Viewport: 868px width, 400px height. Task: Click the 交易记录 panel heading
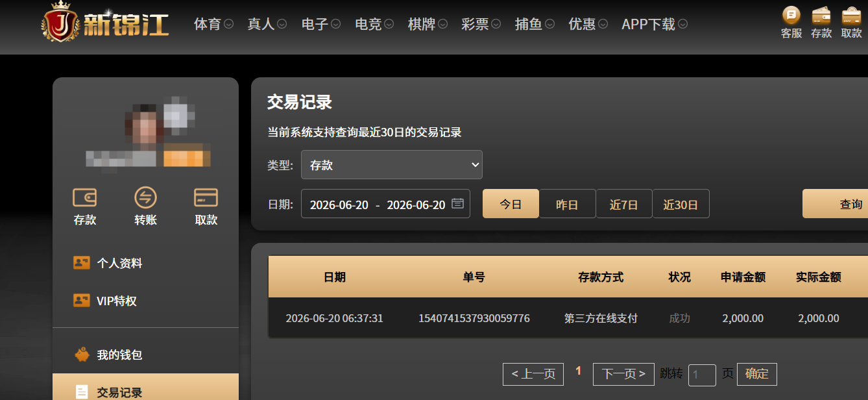[x=299, y=102]
